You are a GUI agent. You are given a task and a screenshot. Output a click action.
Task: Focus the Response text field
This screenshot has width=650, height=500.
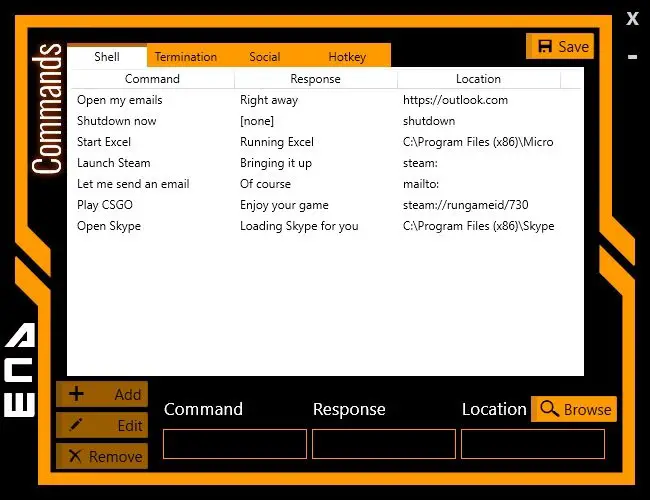pos(384,444)
